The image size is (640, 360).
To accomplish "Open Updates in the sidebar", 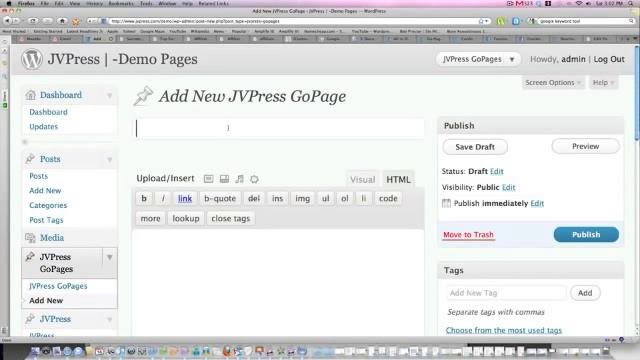I will coord(44,127).
